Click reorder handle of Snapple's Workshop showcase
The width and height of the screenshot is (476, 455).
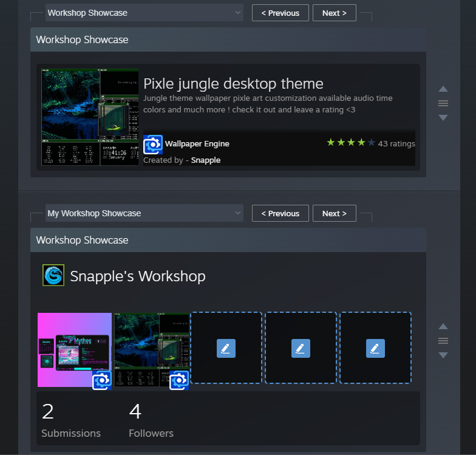click(443, 341)
